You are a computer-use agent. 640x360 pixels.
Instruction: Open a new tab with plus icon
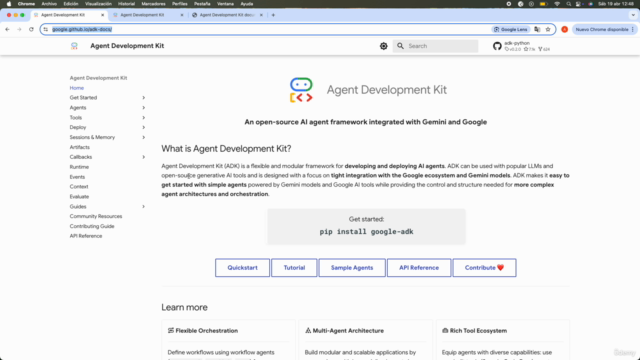tap(273, 15)
